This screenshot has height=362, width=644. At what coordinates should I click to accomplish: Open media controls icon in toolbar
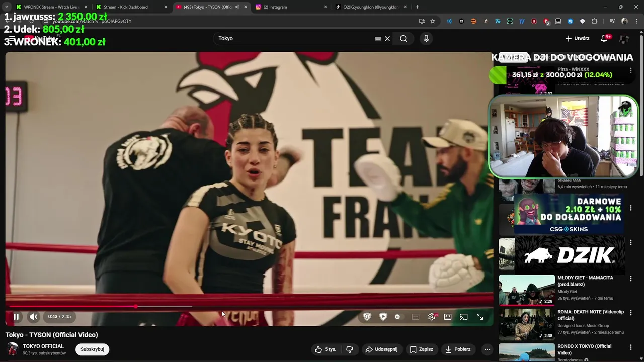click(x=612, y=21)
